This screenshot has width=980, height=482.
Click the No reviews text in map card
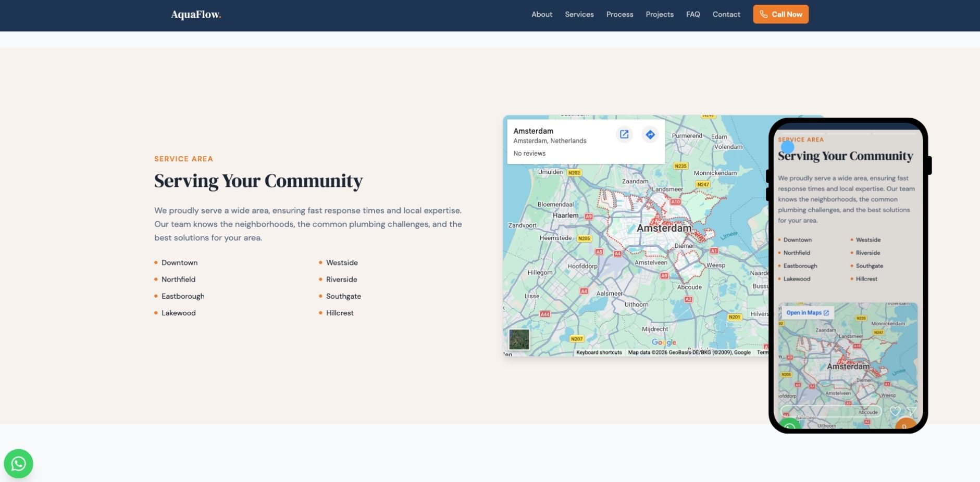529,154
